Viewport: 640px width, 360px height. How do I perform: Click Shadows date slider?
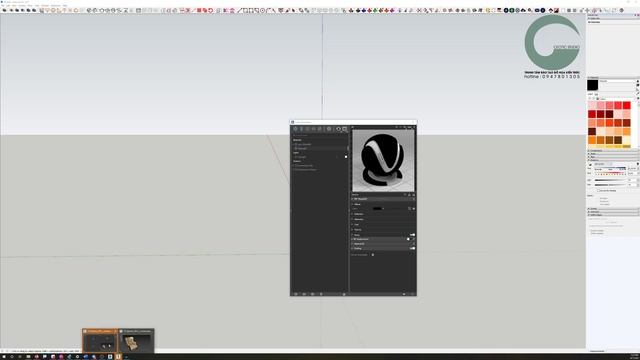(610, 173)
